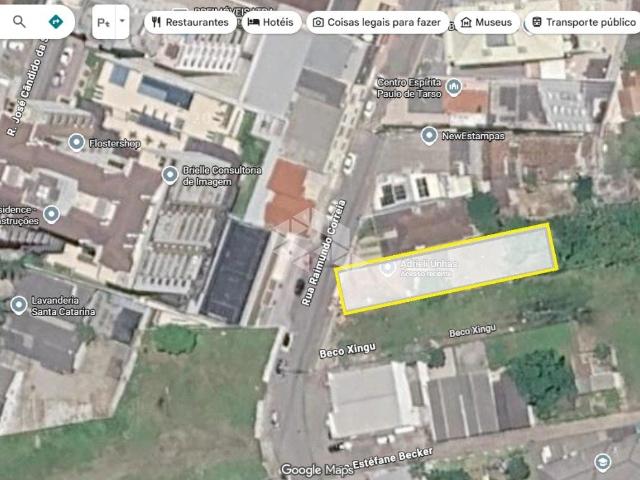
Task: Click the search magnifier icon
Action: 19,21
